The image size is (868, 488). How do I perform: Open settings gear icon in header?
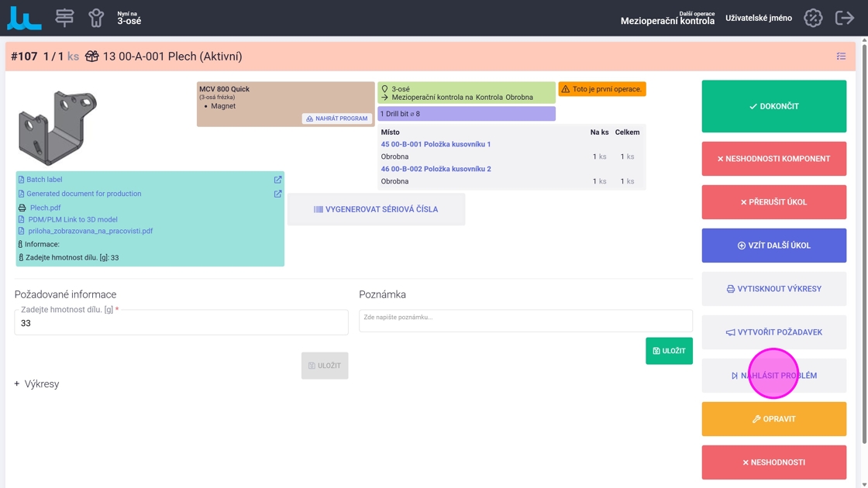point(813,18)
